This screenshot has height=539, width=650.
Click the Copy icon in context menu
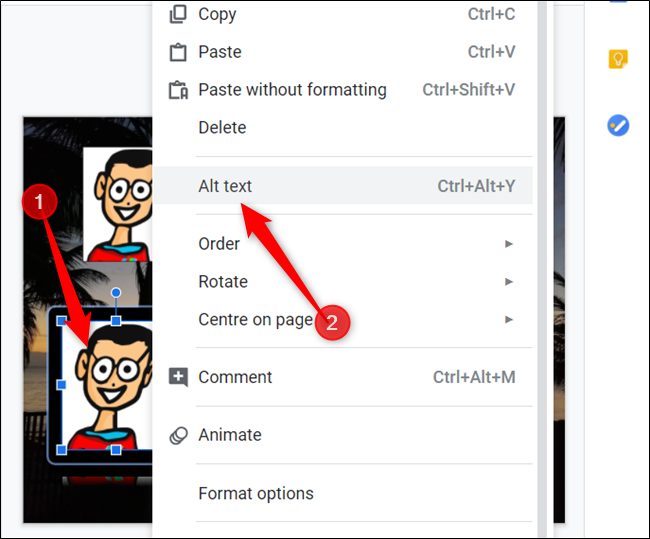click(178, 15)
